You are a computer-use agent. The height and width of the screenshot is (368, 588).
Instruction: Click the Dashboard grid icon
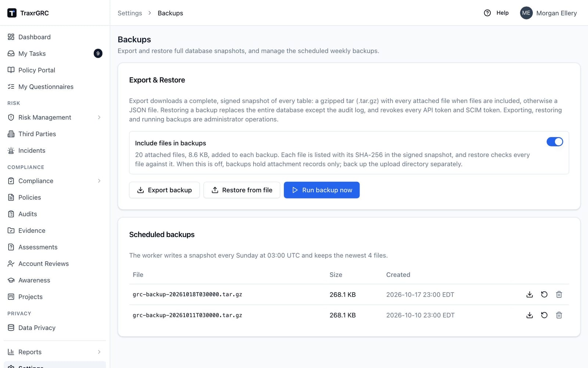[11, 37]
